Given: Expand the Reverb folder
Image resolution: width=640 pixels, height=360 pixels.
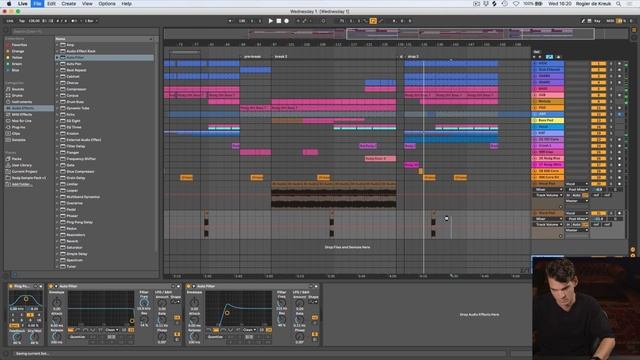Looking at the screenshot, I should pos(58,241).
